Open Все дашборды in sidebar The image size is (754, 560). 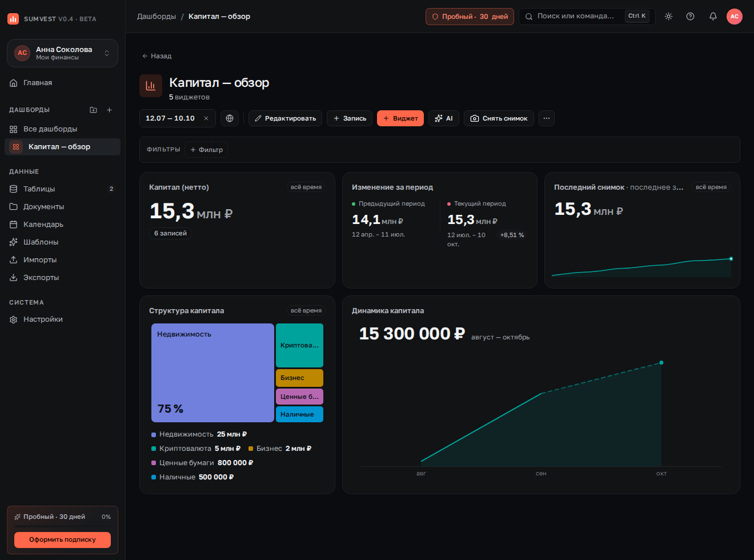[62, 129]
